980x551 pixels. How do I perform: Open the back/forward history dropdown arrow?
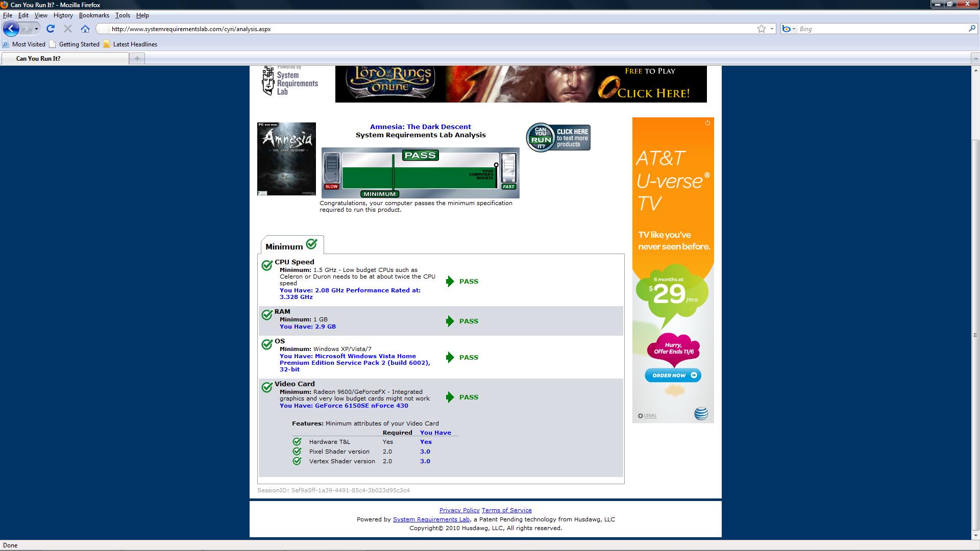pos(36,29)
